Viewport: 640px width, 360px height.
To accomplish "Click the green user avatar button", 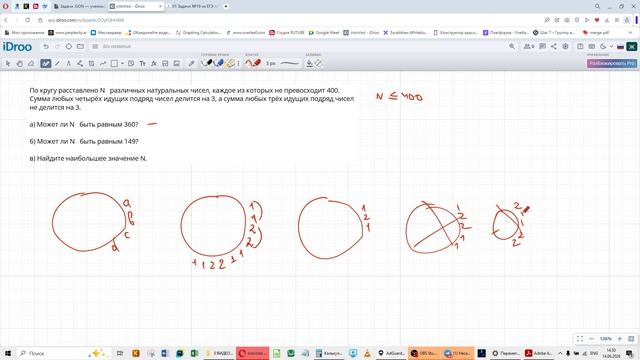I will [631, 47].
